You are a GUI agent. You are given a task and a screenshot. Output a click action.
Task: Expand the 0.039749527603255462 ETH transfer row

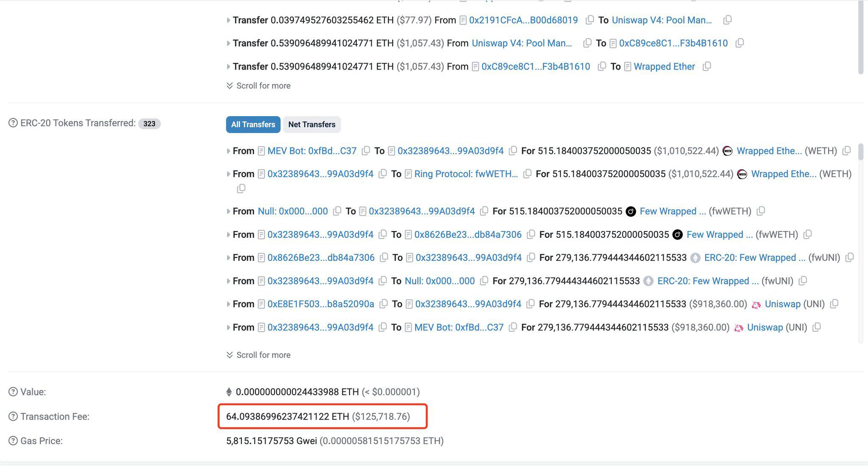point(228,20)
